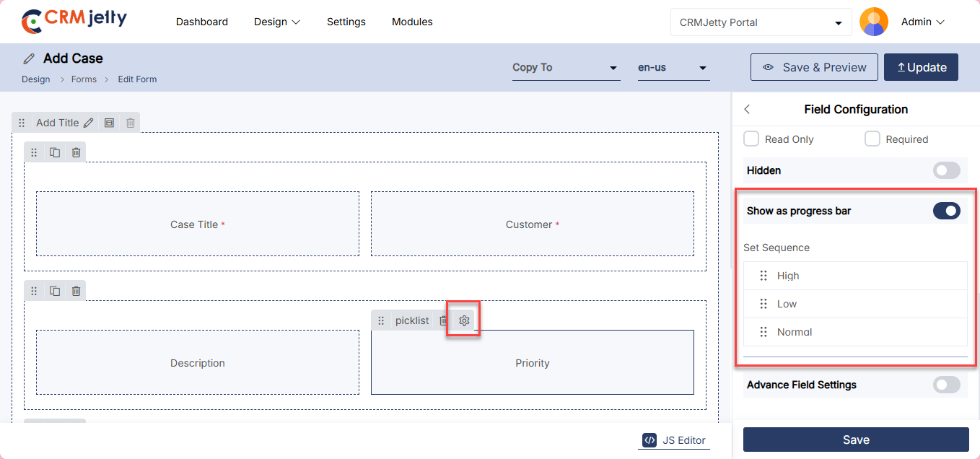Go to the Dashboard menu
The image size is (980, 459).
tap(202, 22)
